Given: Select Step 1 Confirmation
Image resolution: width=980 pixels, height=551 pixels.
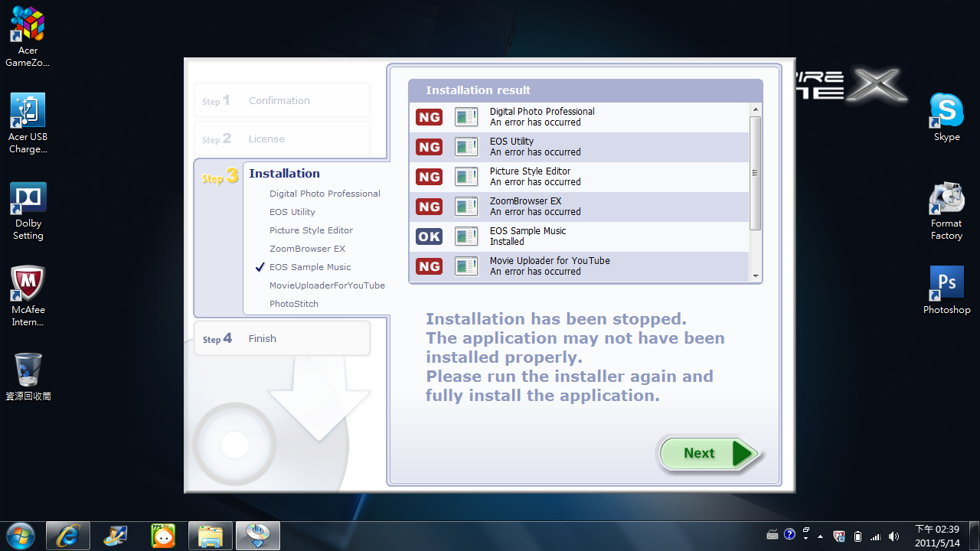Looking at the screenshot, I should (282, 101).
